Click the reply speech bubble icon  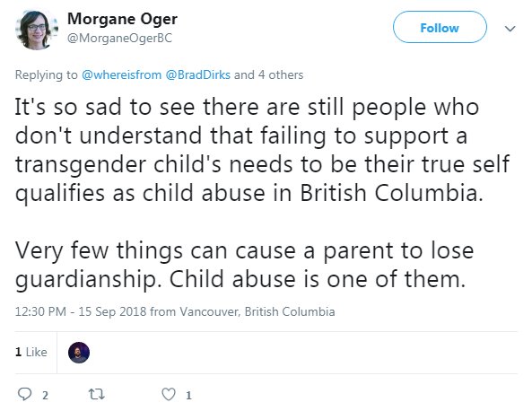point(24,394)
